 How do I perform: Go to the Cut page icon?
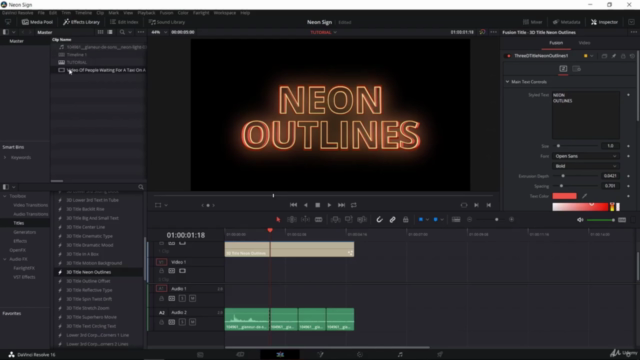coord(240,354)
